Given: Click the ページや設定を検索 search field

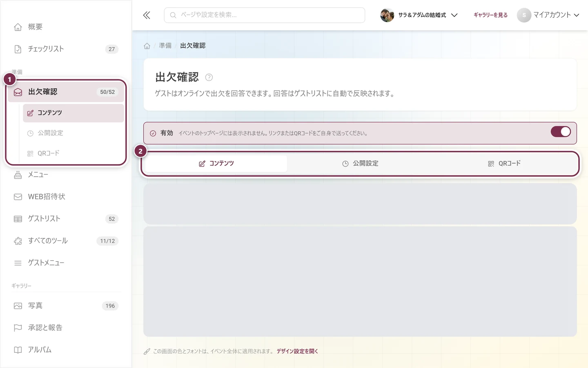Looking at the screenshot, I should point(265,15).
